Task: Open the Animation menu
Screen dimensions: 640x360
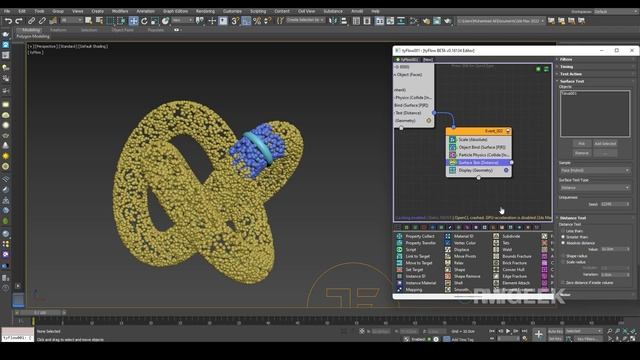Action: click(x=145, y=11)
